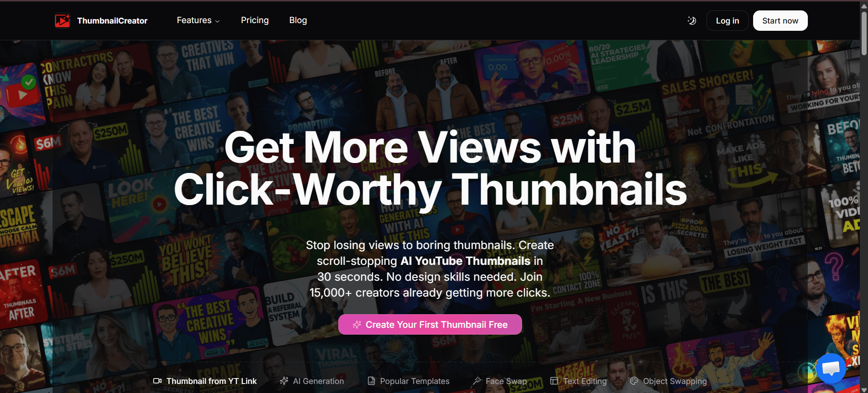868x393 pixels.
Task: Open the Object Swapping tab
Action: point(669,381)
